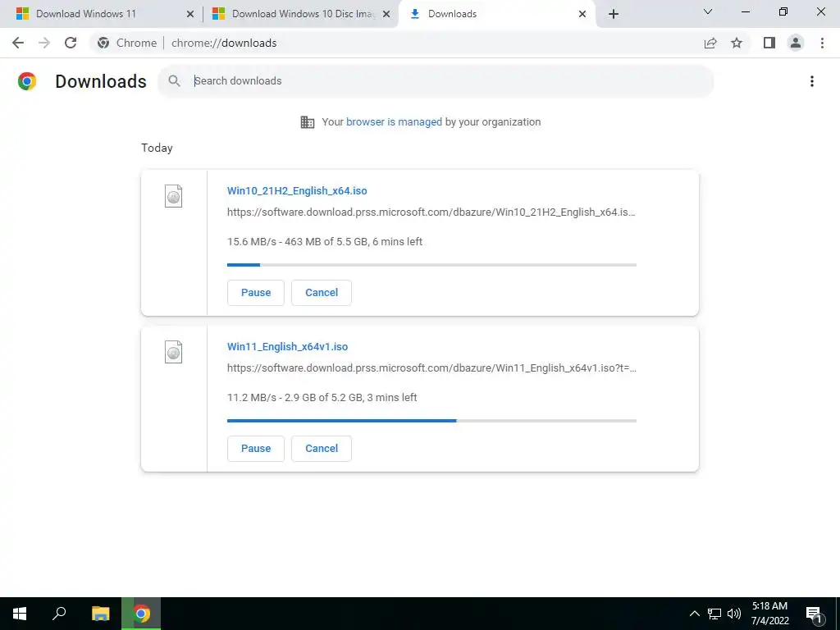Screen dimensions: 840x630
Task: Select the Downloads tab
Action: click(x=496, y=14)
